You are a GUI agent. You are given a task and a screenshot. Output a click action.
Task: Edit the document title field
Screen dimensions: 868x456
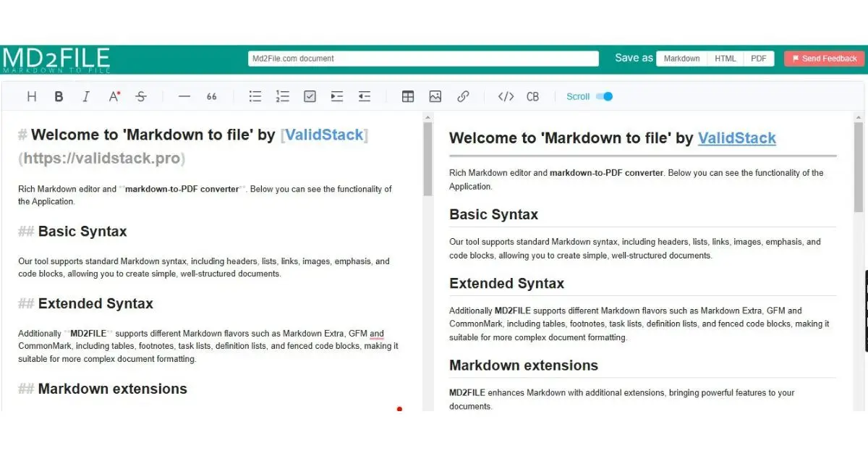(x=425, y=58)
